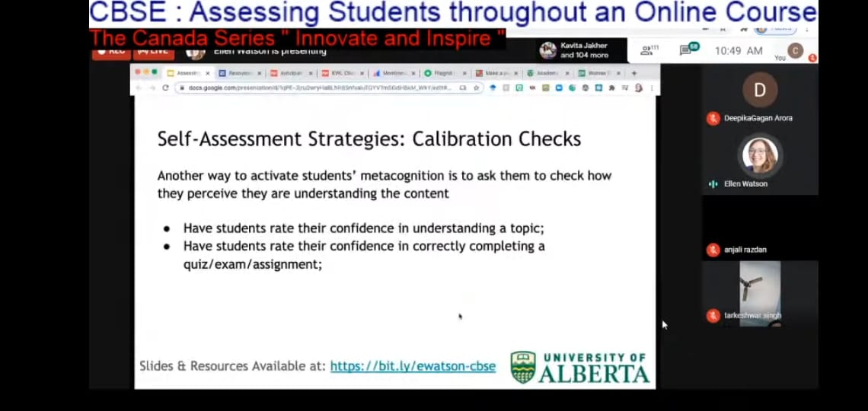Select Ellen Watson's video thumbnail
868x411 pixels.
pos(759,155)
